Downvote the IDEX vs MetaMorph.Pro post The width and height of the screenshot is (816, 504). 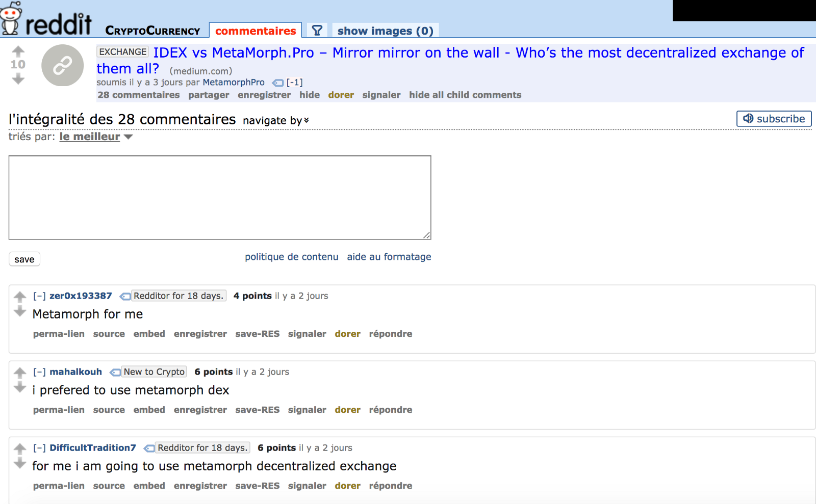(x=18, y=78)
